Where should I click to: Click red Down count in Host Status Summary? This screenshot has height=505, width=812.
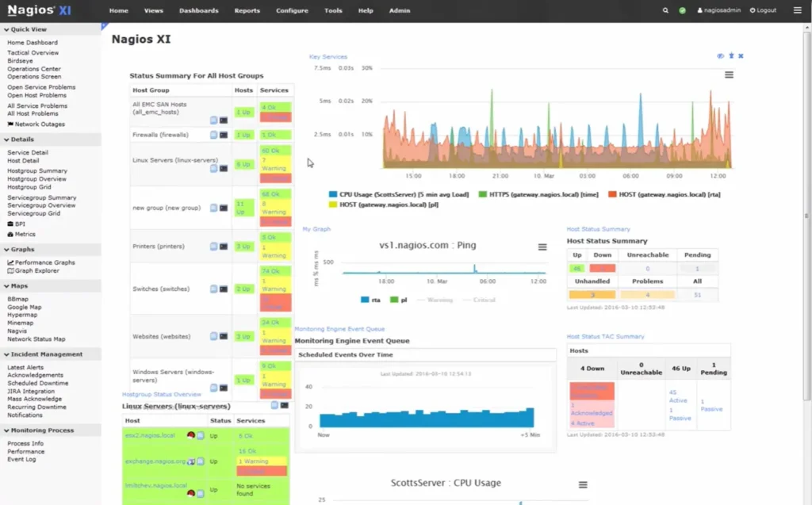coord(603,268)
